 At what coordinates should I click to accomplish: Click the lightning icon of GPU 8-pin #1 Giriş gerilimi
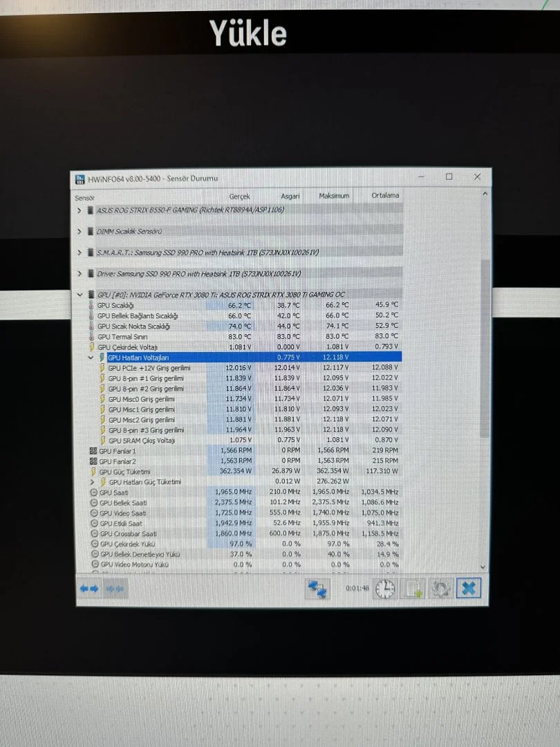point(102,378)
